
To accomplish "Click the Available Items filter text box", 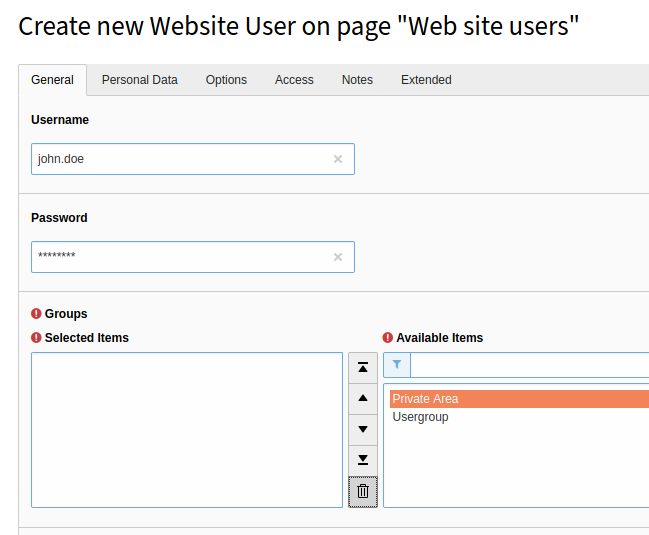I will coord(530,365).
